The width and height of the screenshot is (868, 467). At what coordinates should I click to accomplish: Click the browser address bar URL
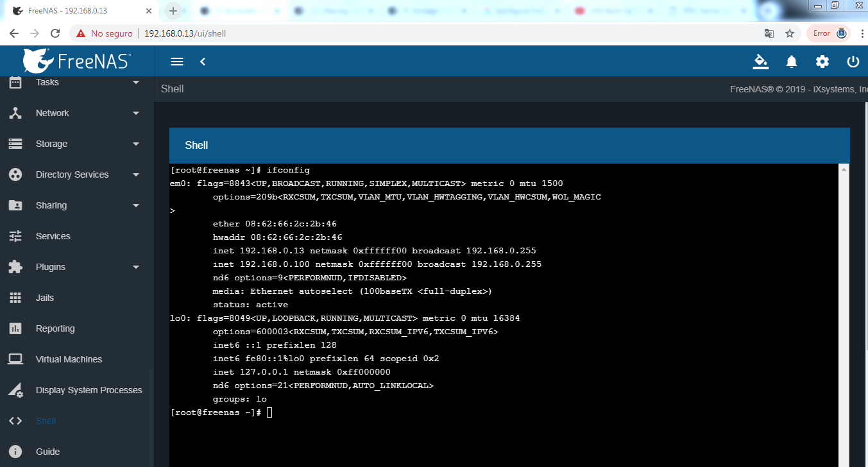point(185,33)
